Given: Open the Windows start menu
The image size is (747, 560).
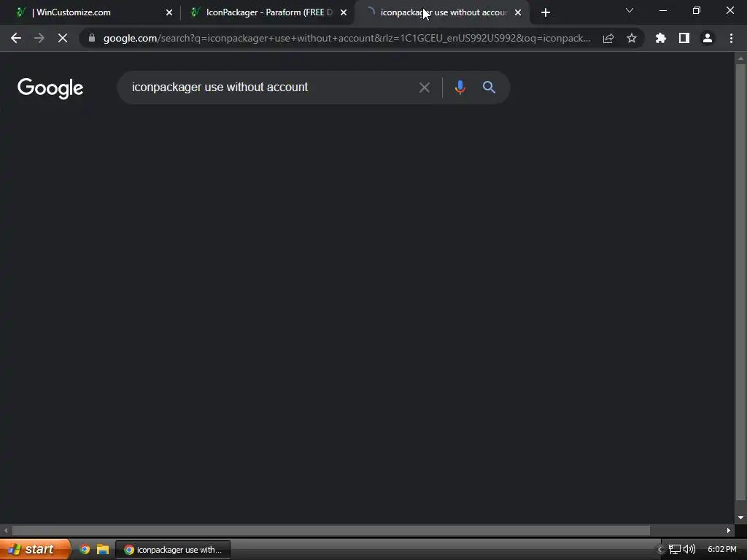Looking at the screenshot, I should point(35,550).
